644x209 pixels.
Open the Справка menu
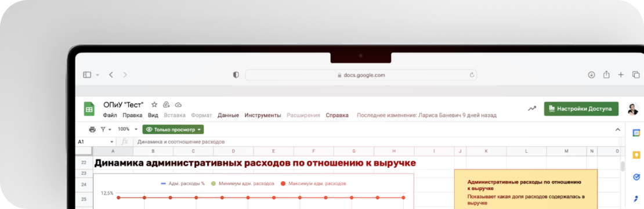(337, 116)
